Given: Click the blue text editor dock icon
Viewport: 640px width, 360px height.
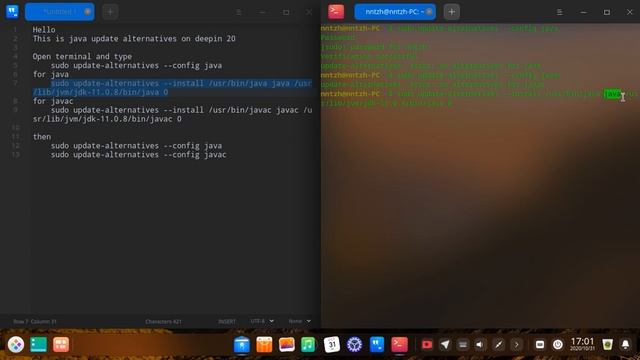Looking at the screenshot, I should point(377,344).
